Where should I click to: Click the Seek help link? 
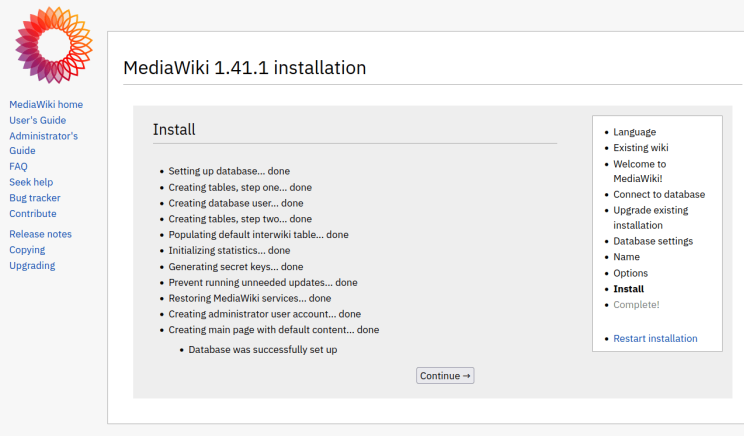(x=31, y=182)
